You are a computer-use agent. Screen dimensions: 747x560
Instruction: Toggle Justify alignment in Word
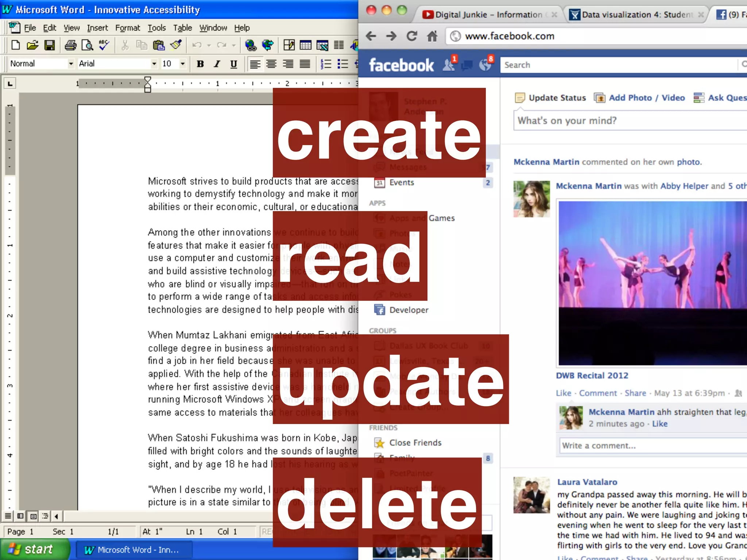[x=305, y=64]
